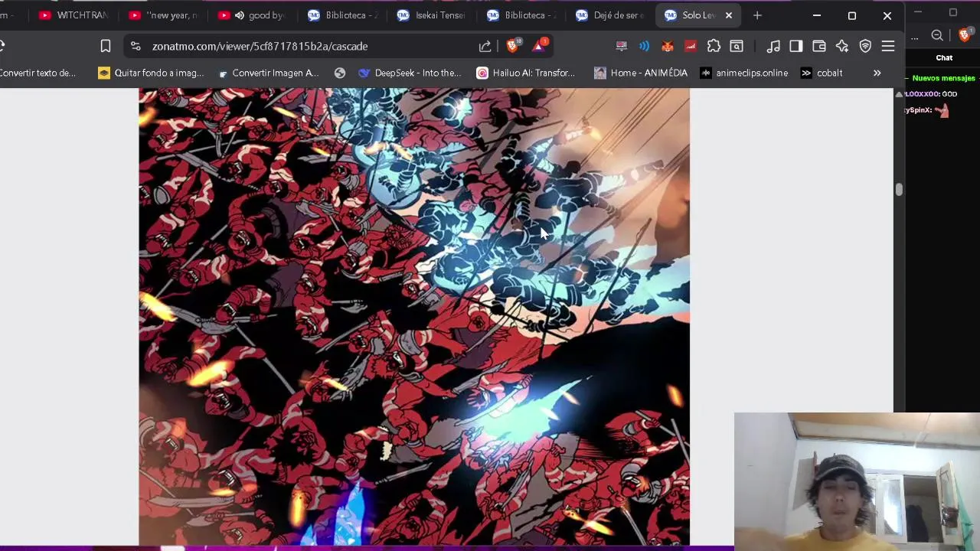This screenshot has width=980, height=551.
Task: Open the MetaMask fox extension
Action: click(667, 46)
